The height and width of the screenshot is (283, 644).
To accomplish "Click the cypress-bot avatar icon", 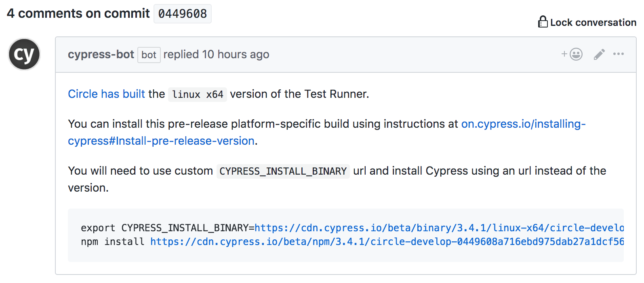I will tap(24, 54).
